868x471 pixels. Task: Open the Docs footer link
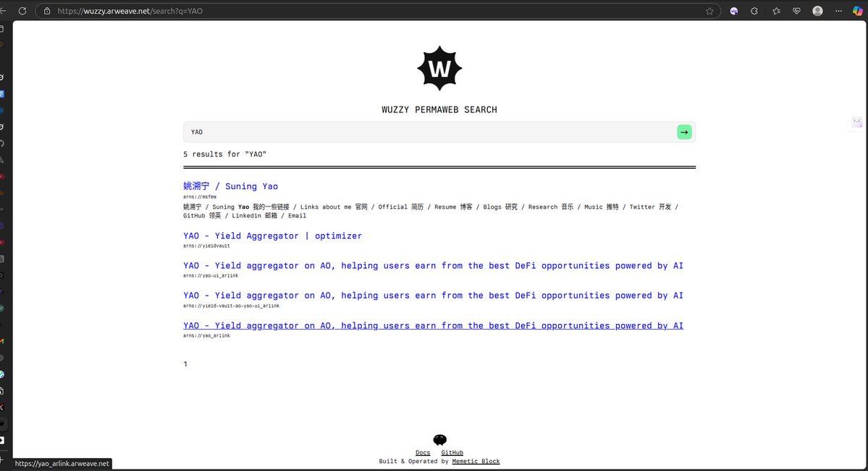tap(423, 453)
